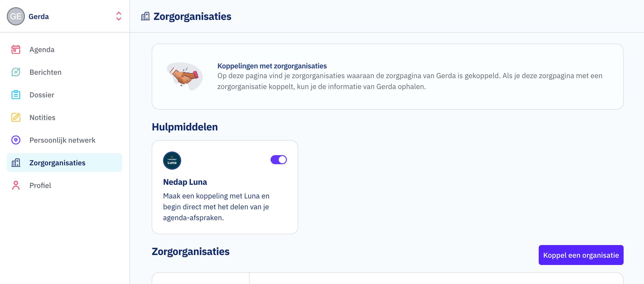Click the Profiel person icon
Viewport: 644px width, 284px height.
16,185
